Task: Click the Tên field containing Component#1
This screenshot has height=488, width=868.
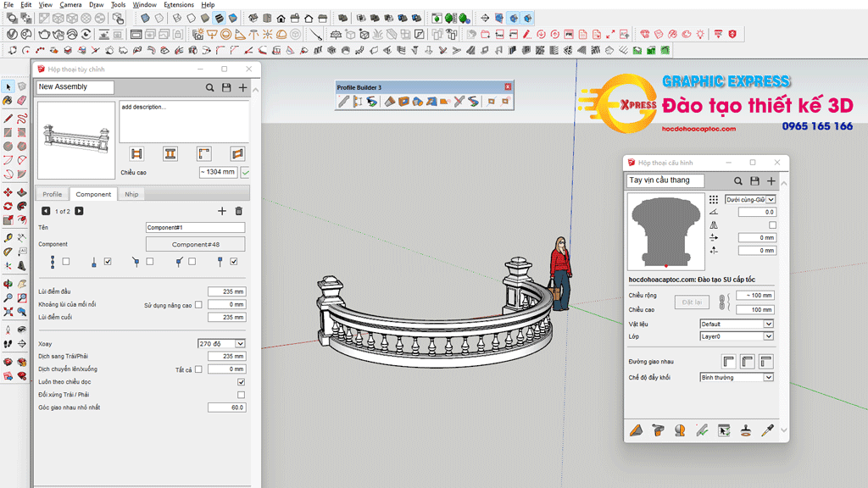Action: tap(195, 228)
